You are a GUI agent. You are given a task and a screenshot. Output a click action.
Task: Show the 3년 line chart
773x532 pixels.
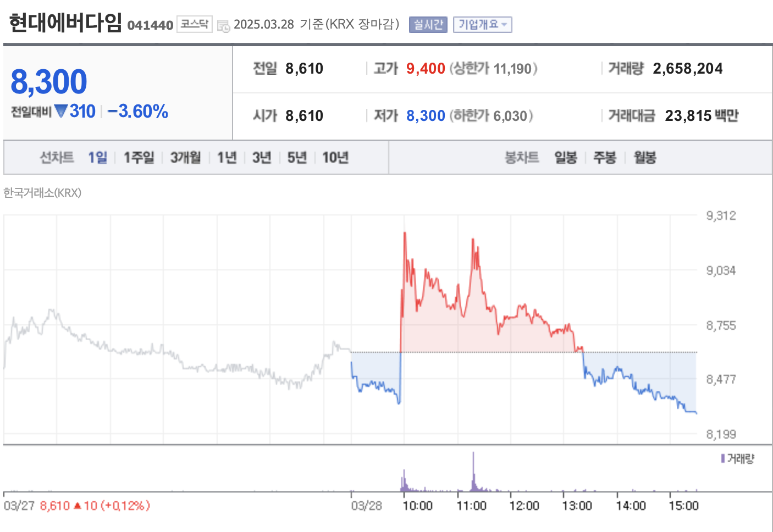tap(262, 158)
